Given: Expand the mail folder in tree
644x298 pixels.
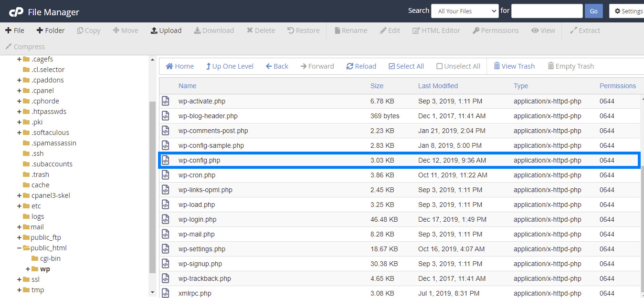Looking at the screenshot, I should (20, 227).
